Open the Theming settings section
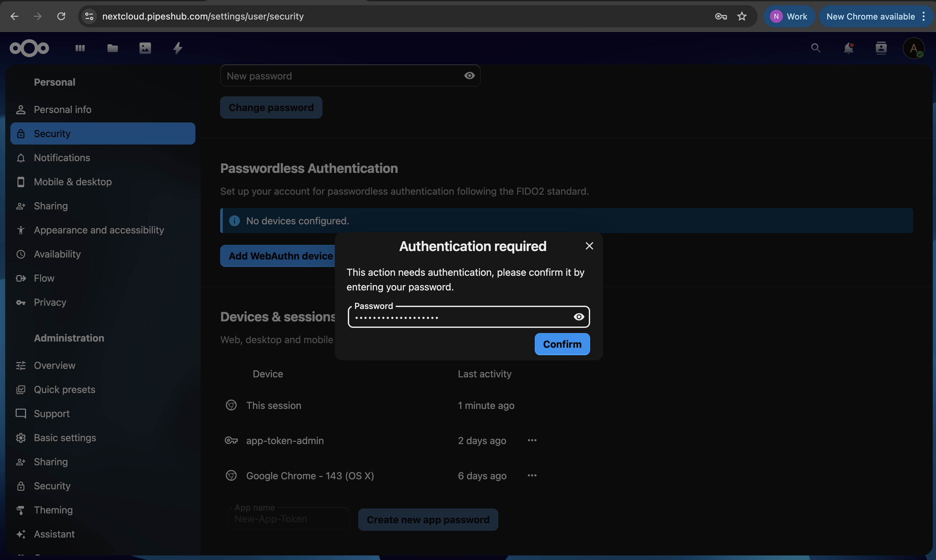936x560 pixels. 54,510
